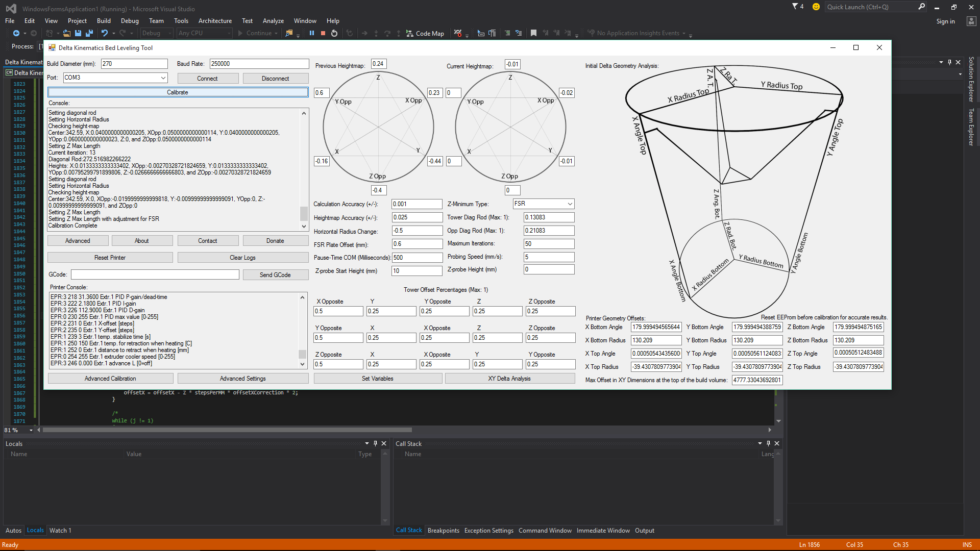Open the Architecture menu
This screenshot has height=551, width=980.
pyautogui.click(x=215, y=21)
